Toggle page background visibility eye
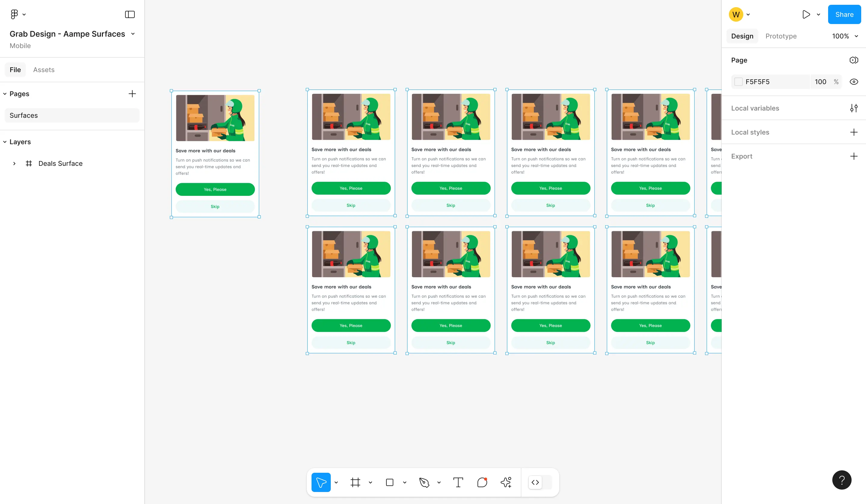This screenshot has height=504, width=866. 854,82
